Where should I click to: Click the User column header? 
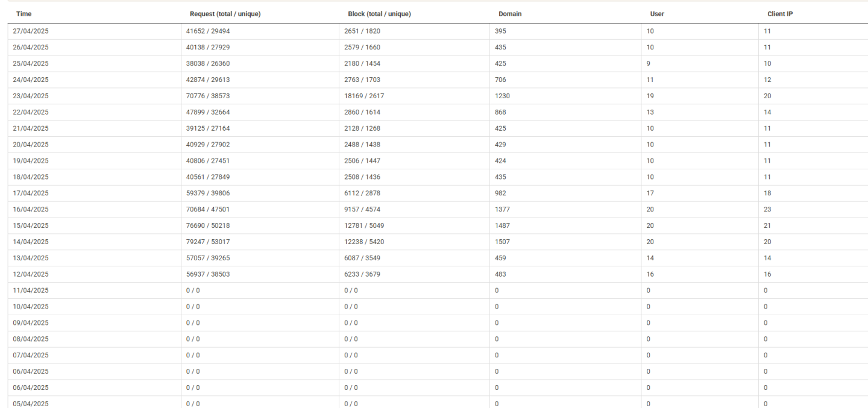[x=657, y=14]
